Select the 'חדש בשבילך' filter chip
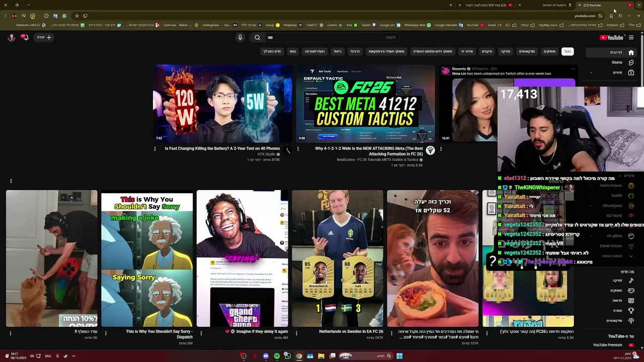This screenshot has width=644, height=362. click(x=272, y=51)
